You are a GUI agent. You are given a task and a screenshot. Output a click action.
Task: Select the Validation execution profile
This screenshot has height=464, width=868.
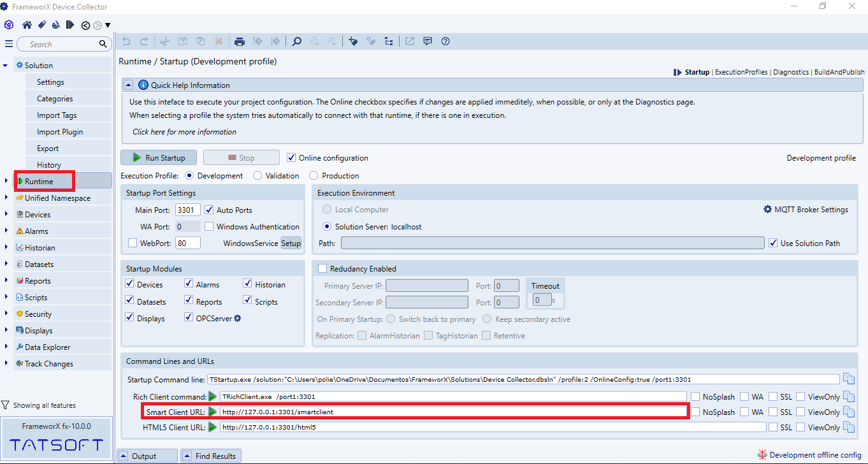(x=257, y=175)
